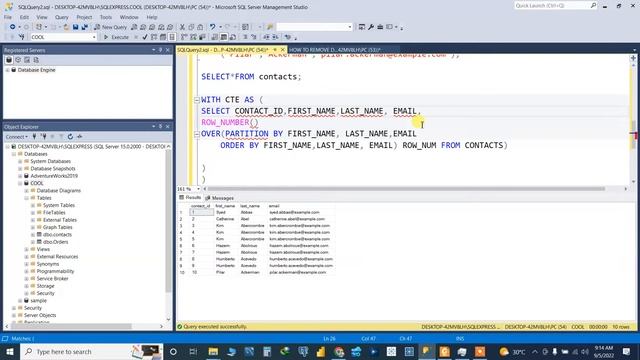Click the Solution Explorer window icon

tap(362, 27)
